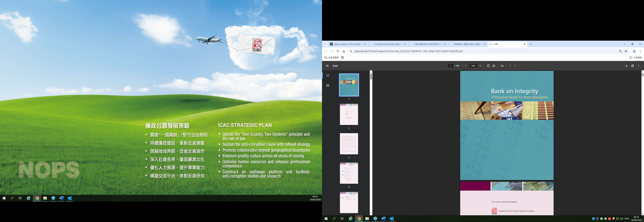The height and width of the screenshot is (222, 644).
Task: Jump to page 3 thumbnail
Action: point(349,144)
